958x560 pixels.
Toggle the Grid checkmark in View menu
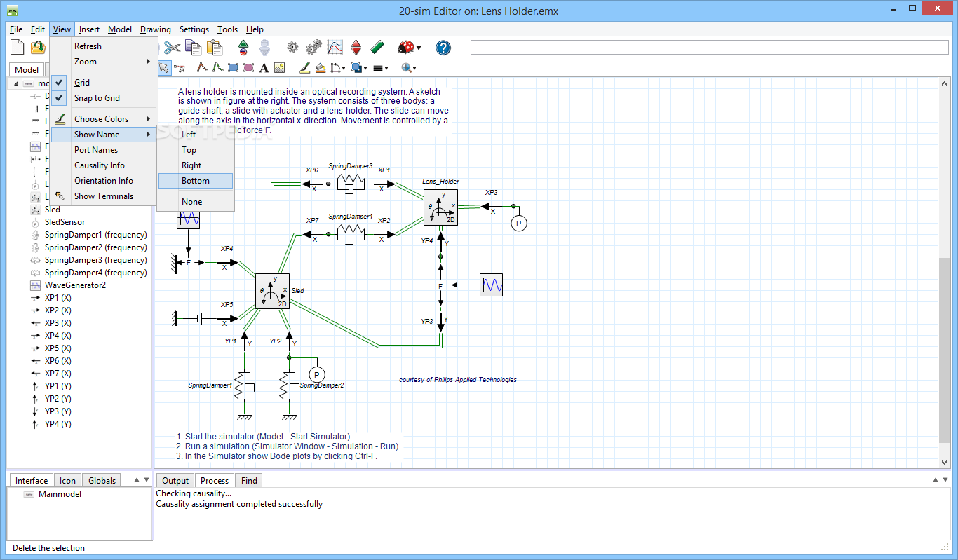click(60, 83)
